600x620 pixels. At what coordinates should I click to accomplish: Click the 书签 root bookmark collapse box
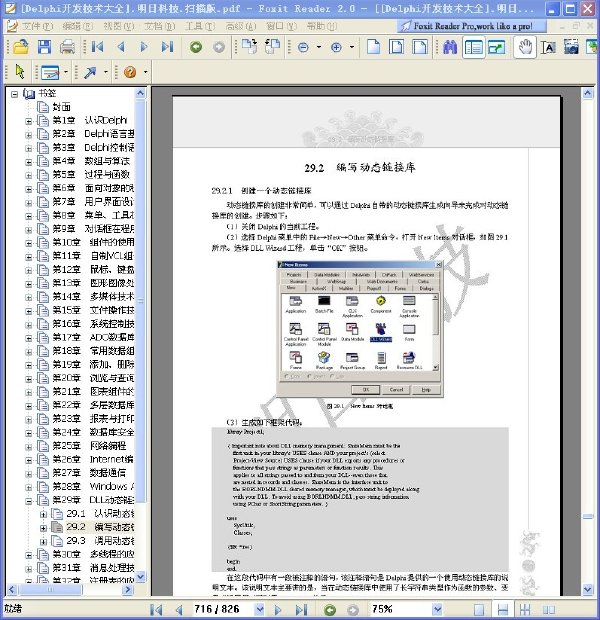[14, 94]
